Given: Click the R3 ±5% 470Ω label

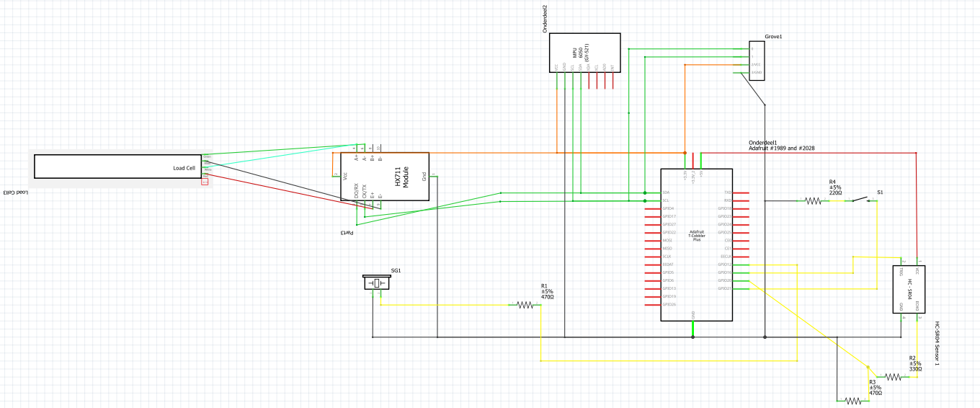Looking at the screenshot, I should 876,387.
